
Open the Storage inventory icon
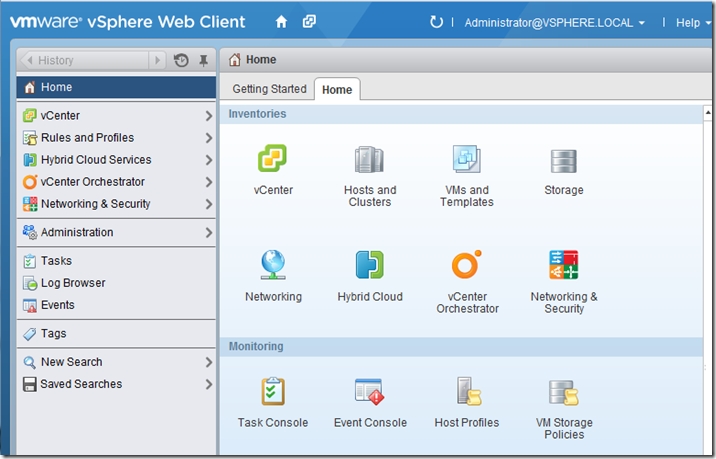[563, 161]
